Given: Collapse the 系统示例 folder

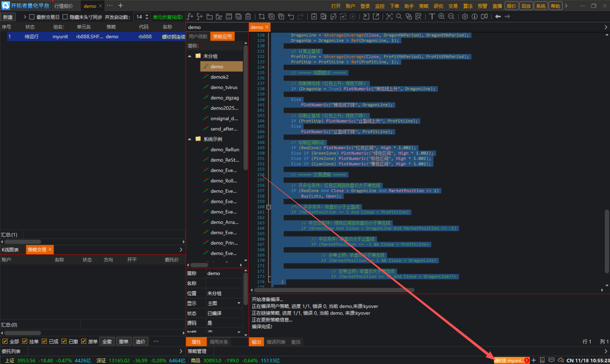Looking at the screenshot, I should pos(190,139).
